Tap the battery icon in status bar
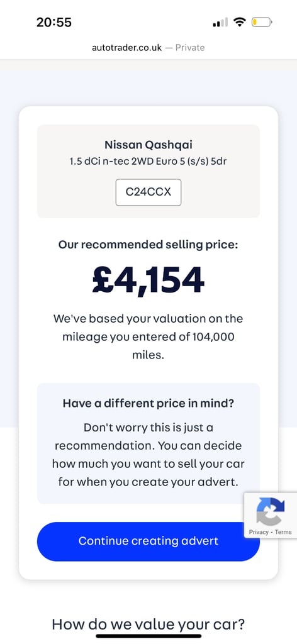Screen dimensions: 297x644 262,22
